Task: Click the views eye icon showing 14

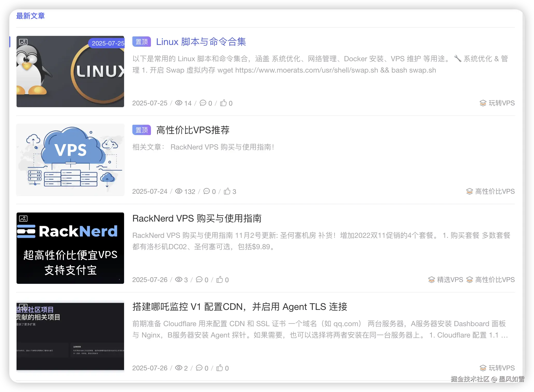Action: point(179,103)
